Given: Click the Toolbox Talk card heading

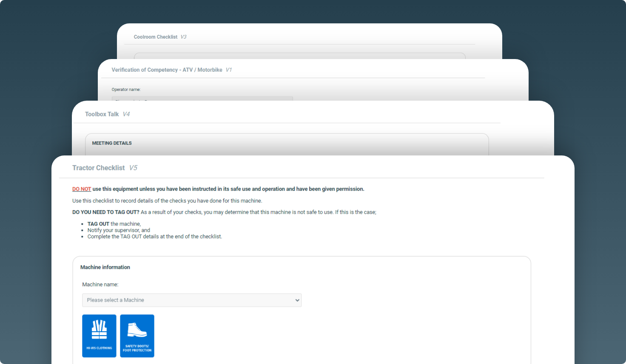Looking at the screenshot, I should tap(102, 114).
